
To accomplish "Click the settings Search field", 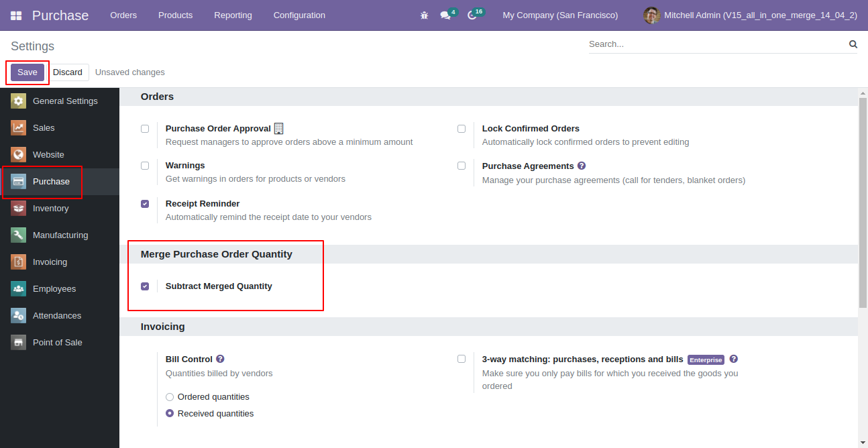I will pyautogui.click(x=716, y=44).
